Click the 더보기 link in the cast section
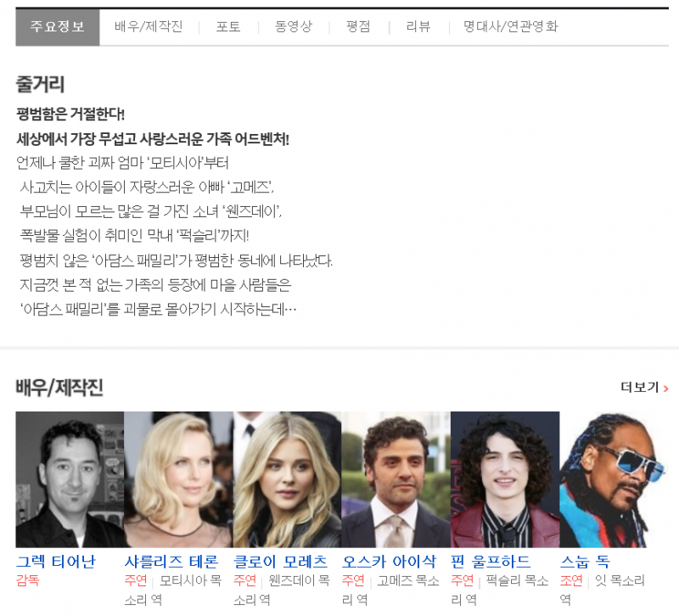679x616 pixels. click(644, 388)
